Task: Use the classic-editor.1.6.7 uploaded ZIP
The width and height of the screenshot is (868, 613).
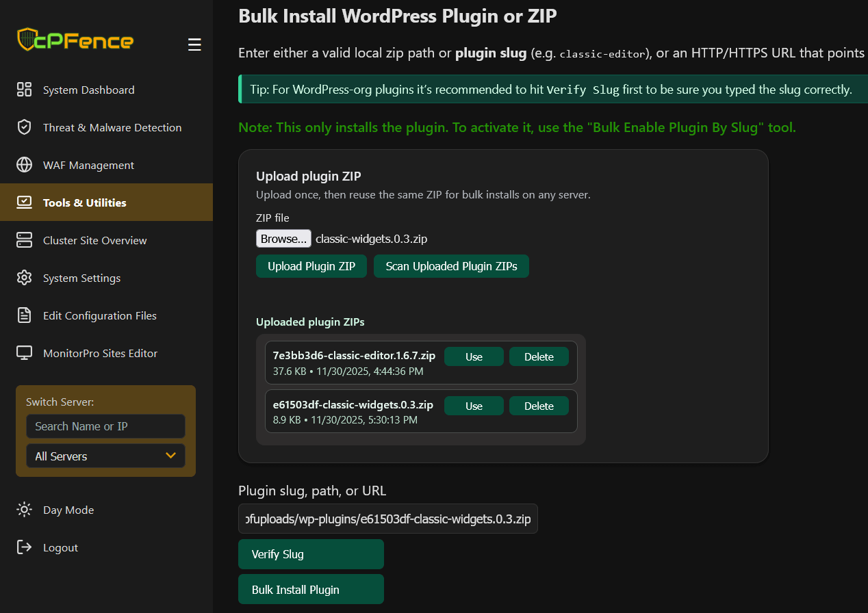Action: click(474, 356)
